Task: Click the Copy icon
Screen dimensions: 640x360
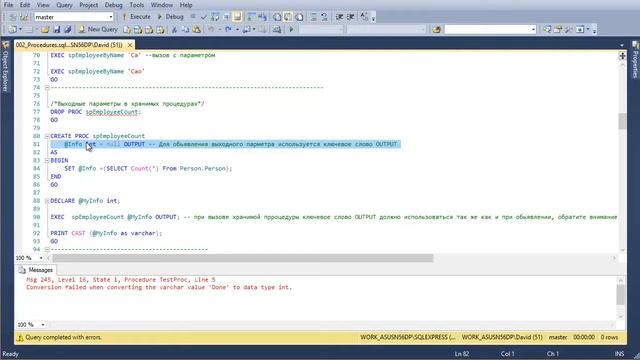Action: click(x=185, y=29)
